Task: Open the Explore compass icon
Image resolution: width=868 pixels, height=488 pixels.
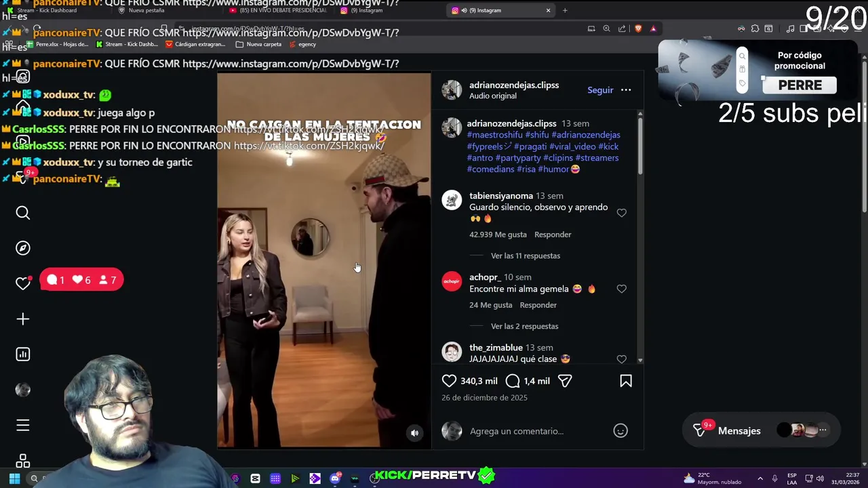Action: (x=23, y=248)
